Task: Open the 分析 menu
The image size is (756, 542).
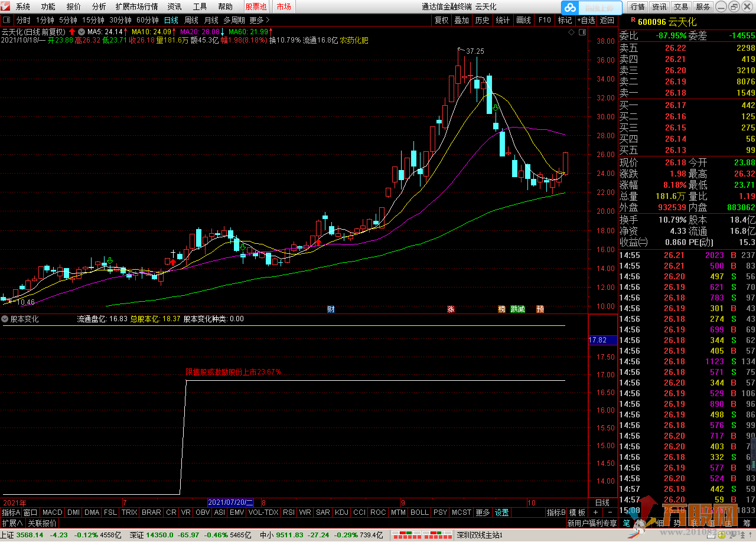Action: tap(99, 6)
